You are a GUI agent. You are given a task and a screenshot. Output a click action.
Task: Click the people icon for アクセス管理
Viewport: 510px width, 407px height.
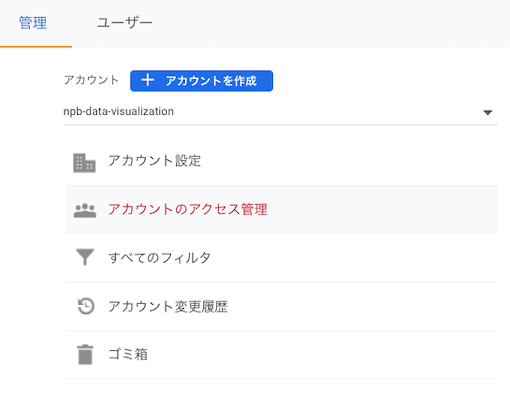click(85, 210)
